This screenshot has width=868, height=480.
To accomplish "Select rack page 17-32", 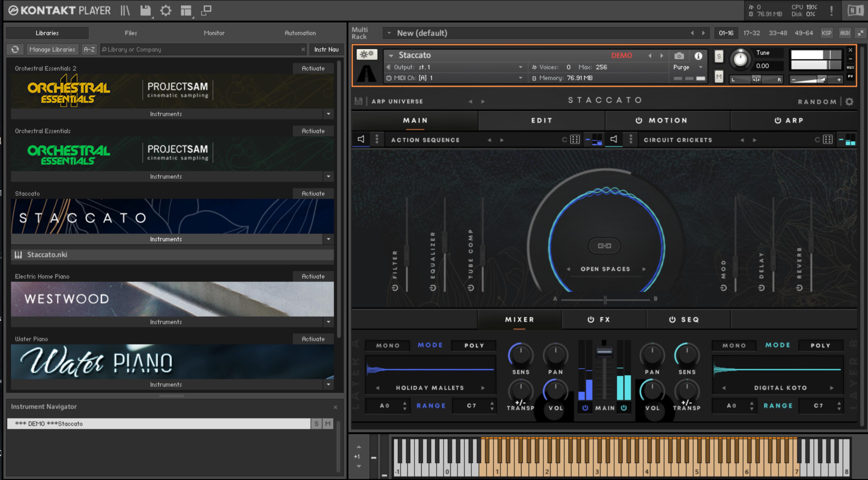I will click(x=751, y=33).
